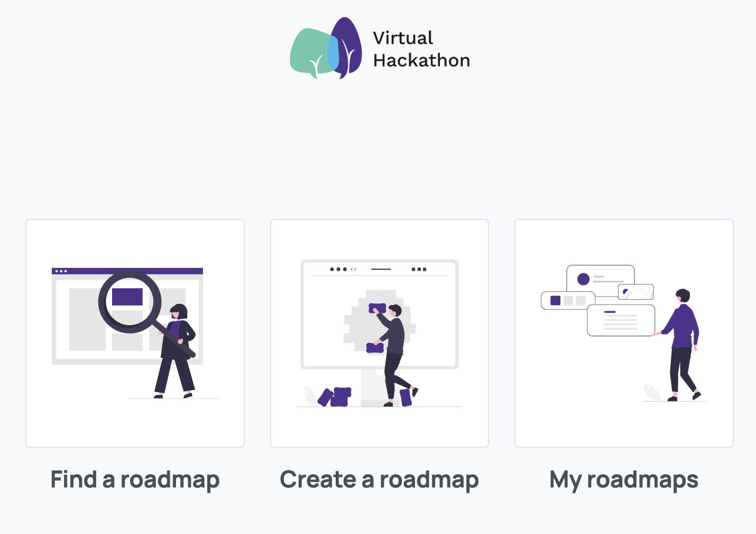This screenshot has height=534, width=756.
Task: Click the text document card in illustration
Action: pos(621,320)
